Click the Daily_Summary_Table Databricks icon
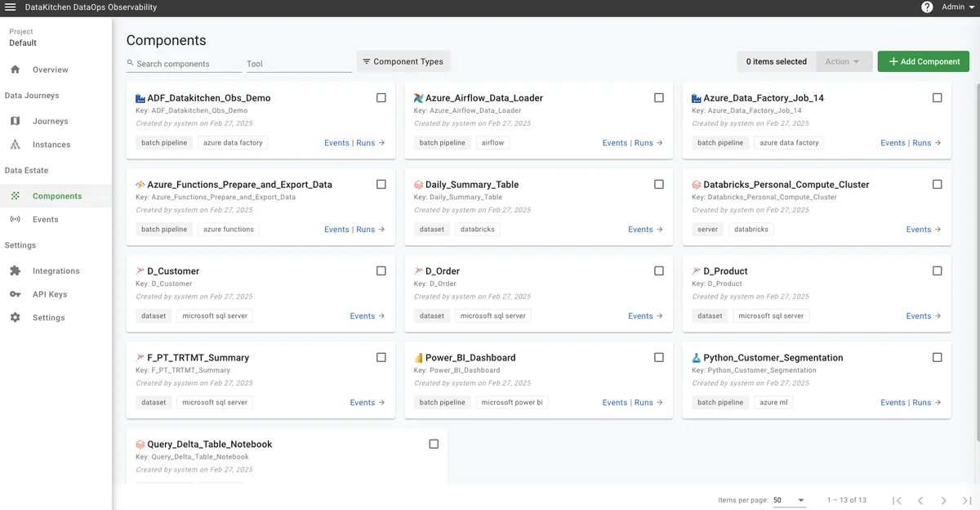980x510 pixels. [418, 185]
